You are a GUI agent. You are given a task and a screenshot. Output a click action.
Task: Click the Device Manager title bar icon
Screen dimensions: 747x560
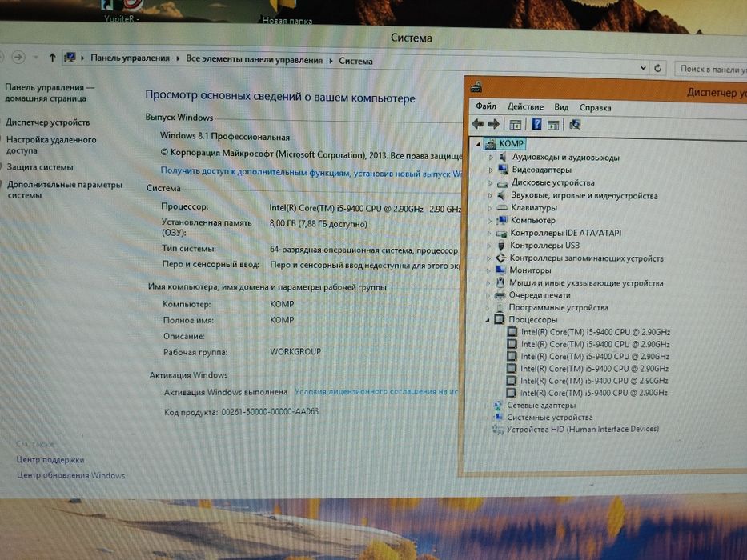pos(476,86)
